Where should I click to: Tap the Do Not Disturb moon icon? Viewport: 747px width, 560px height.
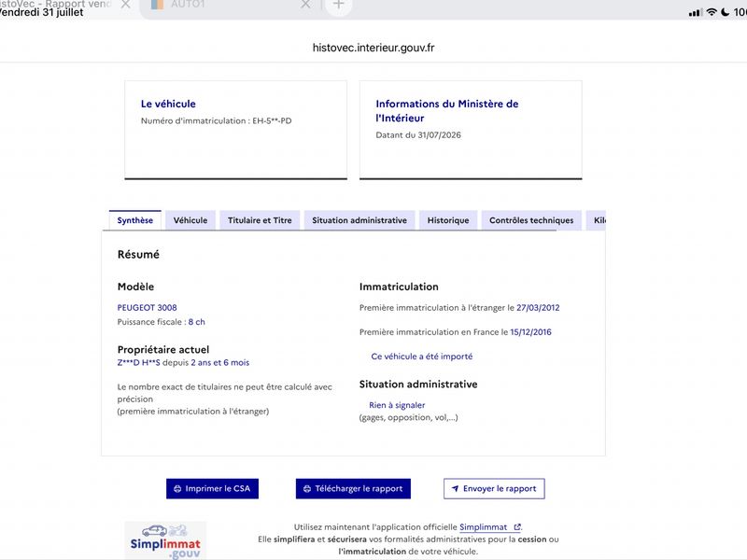click(x=726, y=12)
